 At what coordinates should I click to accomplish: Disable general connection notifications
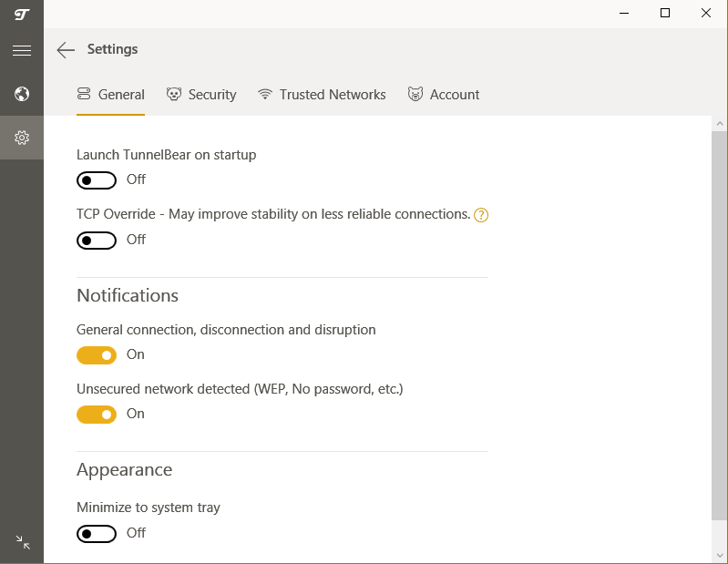[x=97, y=355]
